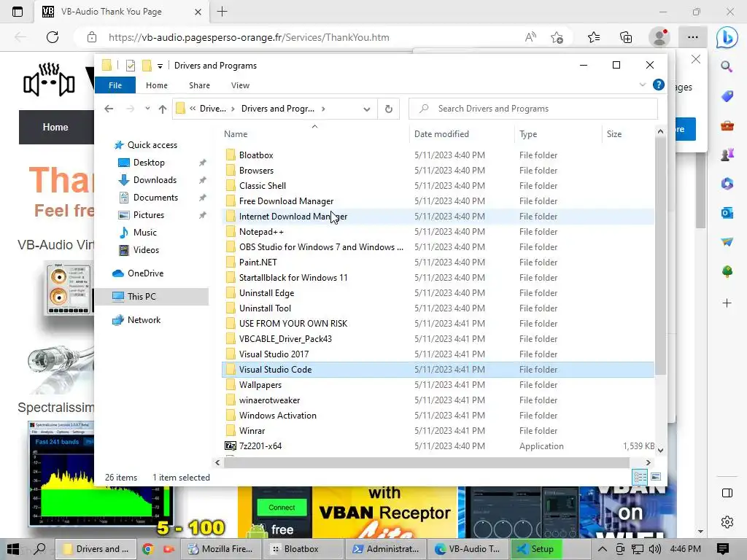This screenshot has width=747, height=560.
Task: Click the Explorer refresh button
Action: [389, 109]
